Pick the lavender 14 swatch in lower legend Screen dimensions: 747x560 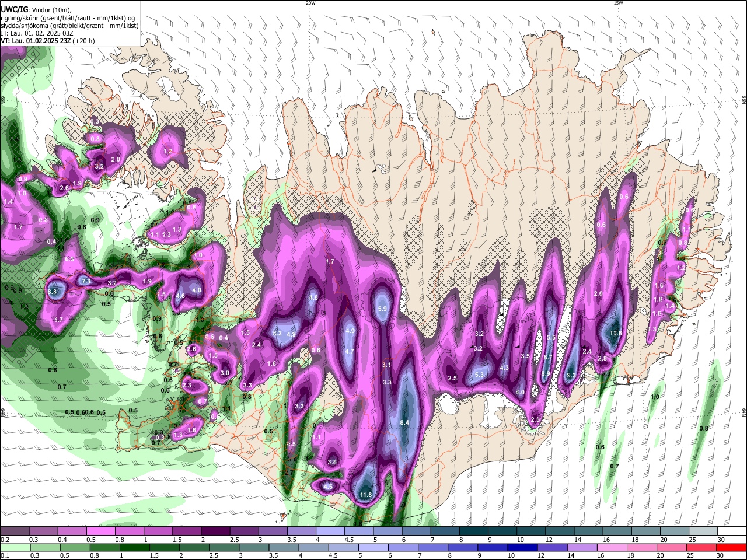coord(581,547)
